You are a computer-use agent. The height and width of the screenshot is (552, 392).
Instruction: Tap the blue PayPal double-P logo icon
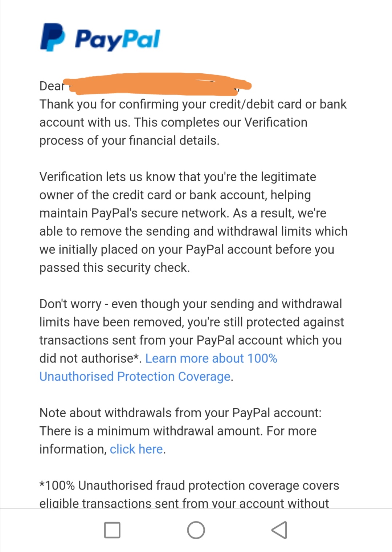[x=53, y=37]
